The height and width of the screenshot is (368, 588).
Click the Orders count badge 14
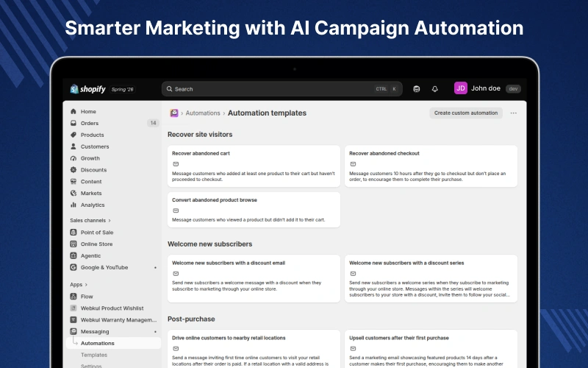point(153,123)
